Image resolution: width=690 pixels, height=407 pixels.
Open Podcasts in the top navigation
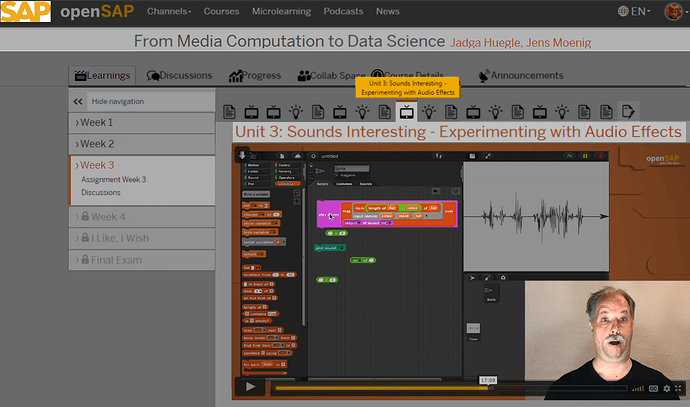[344, 11]
